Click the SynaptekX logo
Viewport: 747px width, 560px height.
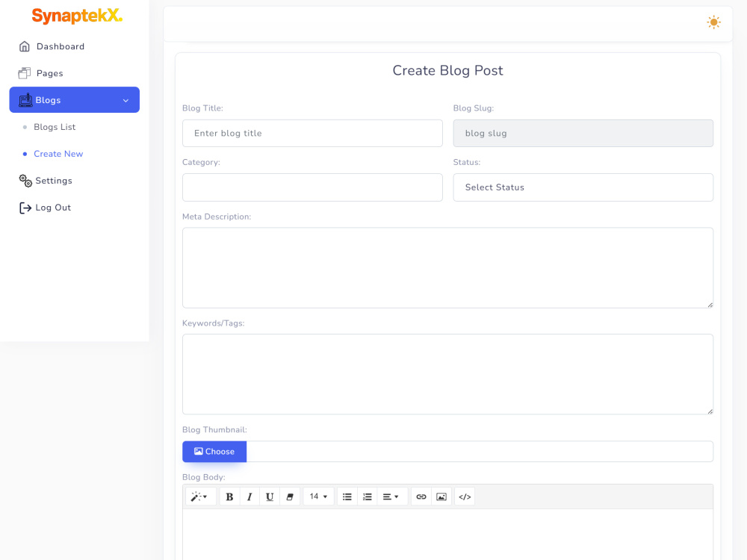click(x=77, y=16)
